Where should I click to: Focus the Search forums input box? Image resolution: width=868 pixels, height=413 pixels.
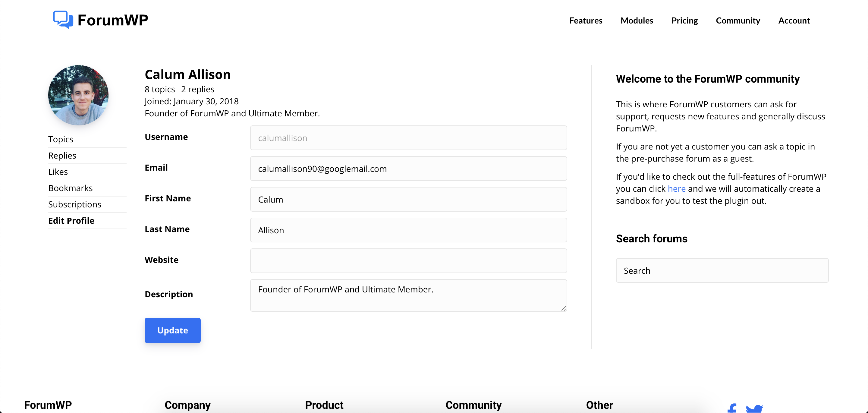pos(722,270)
